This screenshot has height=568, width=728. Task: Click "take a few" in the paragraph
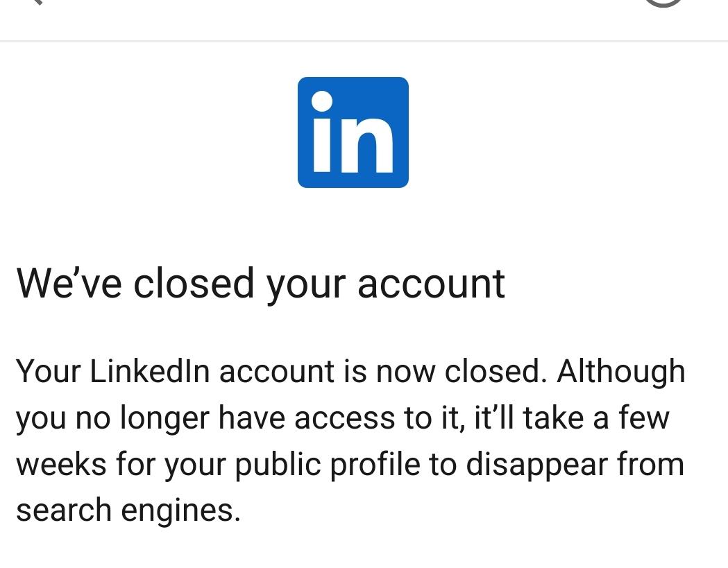[x=596, y=418]
